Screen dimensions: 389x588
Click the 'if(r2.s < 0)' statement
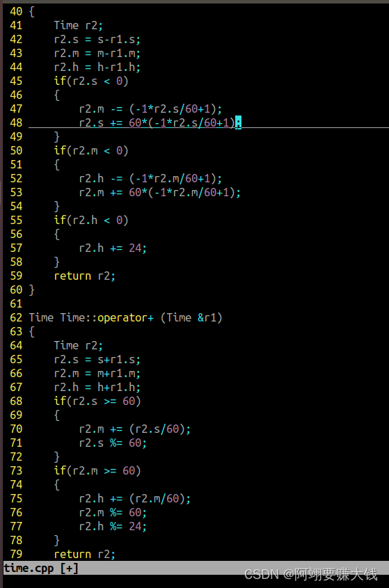coord(90,81)
